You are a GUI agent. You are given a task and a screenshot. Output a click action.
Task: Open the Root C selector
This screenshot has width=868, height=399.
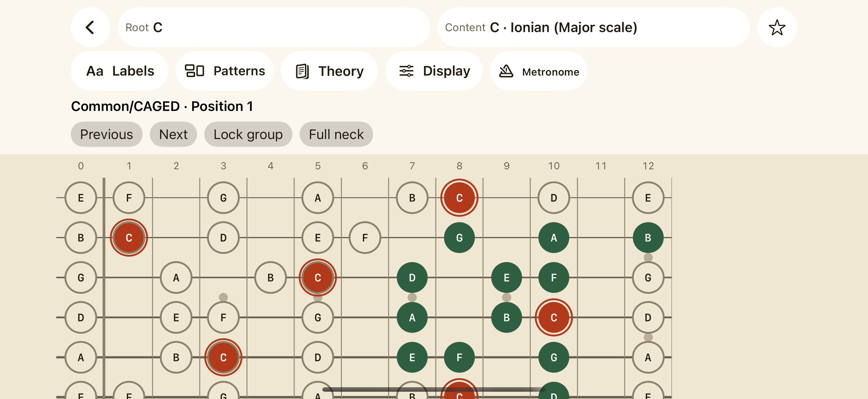point(274,27)
